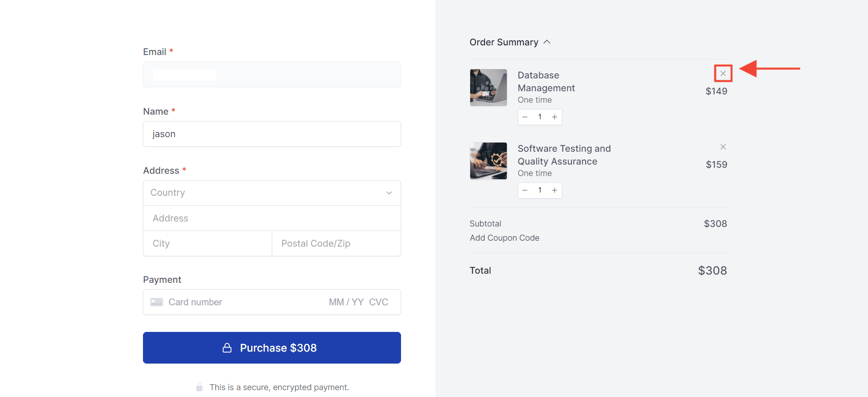
Task: Increase Database Management quantity with plus icon
Action: coord(555,117)
